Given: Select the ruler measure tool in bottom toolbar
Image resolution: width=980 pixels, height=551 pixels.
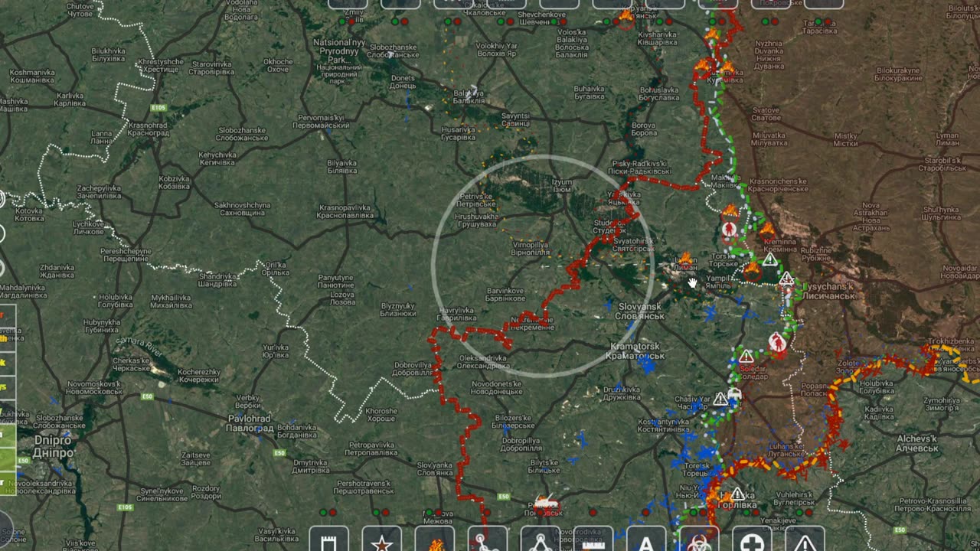Looking at the screenshot, I should click(x=593, y=540).
